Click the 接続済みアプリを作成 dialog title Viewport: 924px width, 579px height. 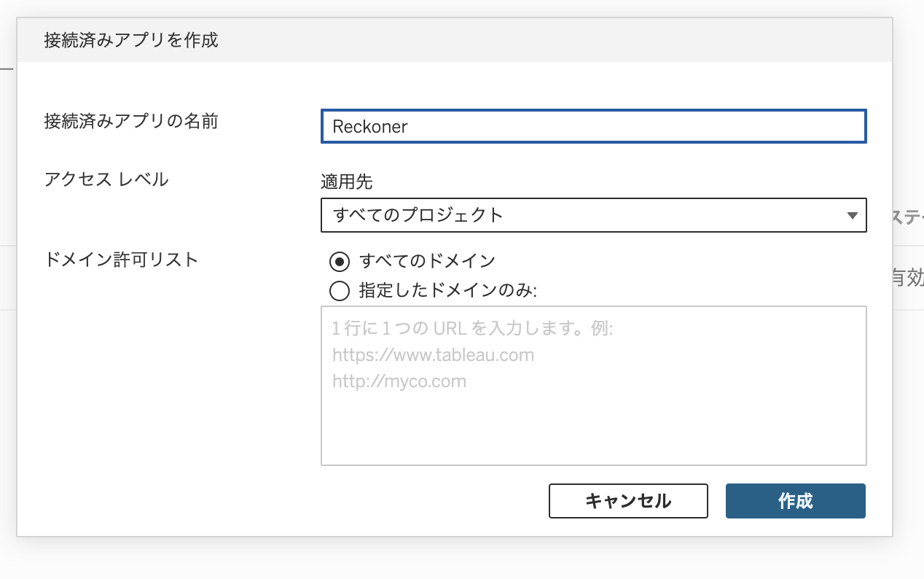[x=131, y=39]
